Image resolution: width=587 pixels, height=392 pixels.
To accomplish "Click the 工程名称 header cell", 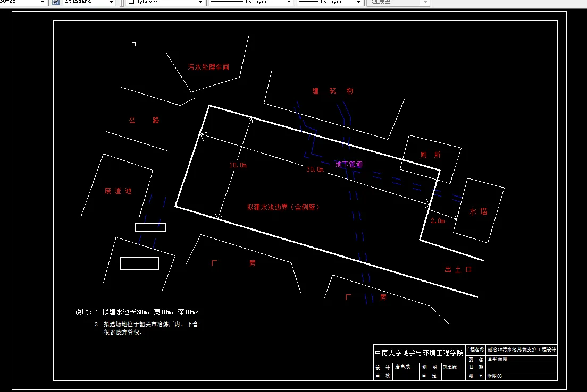I will pyautogui.click(x=475, y=350).
